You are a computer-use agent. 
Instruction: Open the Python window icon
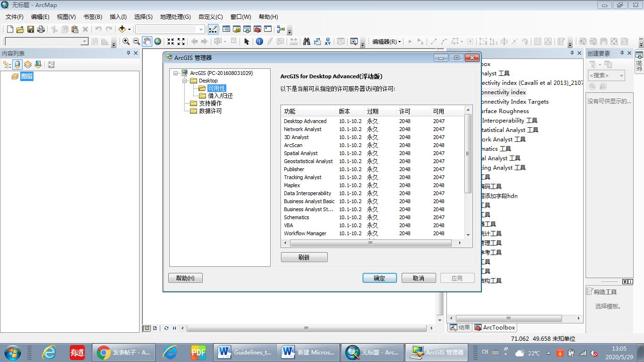(268, 29)
